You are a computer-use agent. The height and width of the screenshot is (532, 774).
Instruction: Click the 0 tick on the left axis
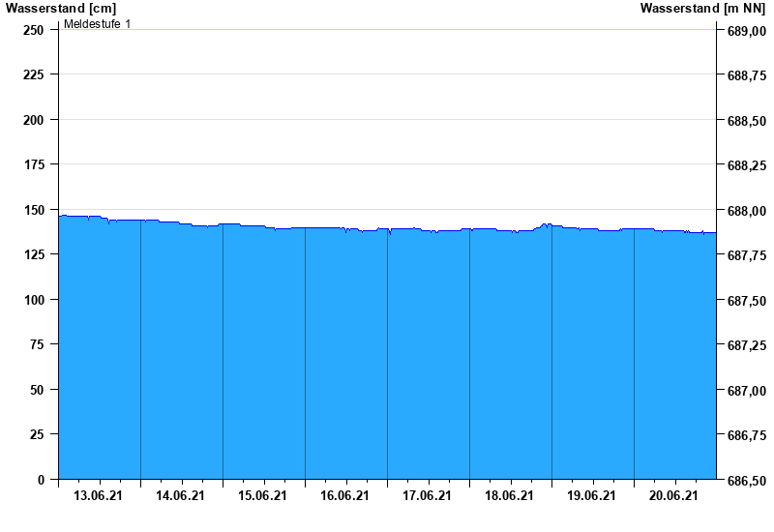click(x=41, y=480)
